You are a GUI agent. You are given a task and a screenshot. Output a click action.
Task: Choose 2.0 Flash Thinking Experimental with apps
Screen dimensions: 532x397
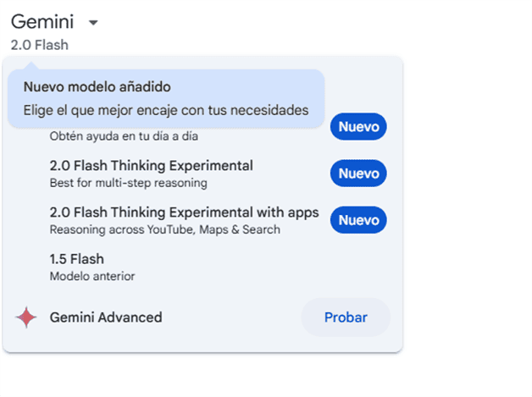(x=184, y=212)
